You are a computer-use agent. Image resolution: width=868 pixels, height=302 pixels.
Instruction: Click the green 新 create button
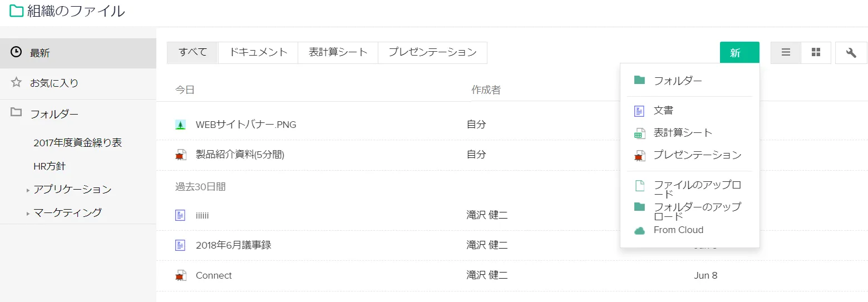739,53
